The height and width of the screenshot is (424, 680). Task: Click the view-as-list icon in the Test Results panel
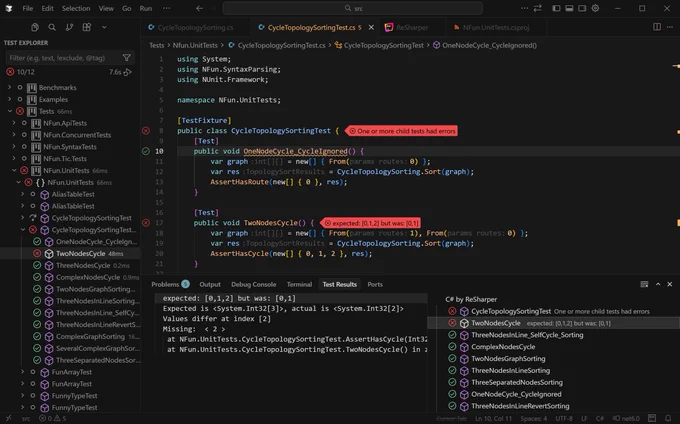click(x=644, y=284)
